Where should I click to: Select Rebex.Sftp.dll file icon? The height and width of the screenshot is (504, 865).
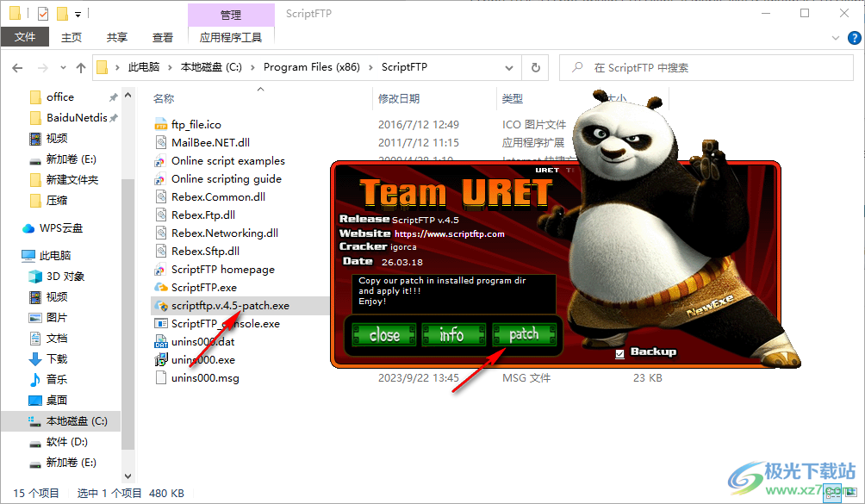point(160,252)
